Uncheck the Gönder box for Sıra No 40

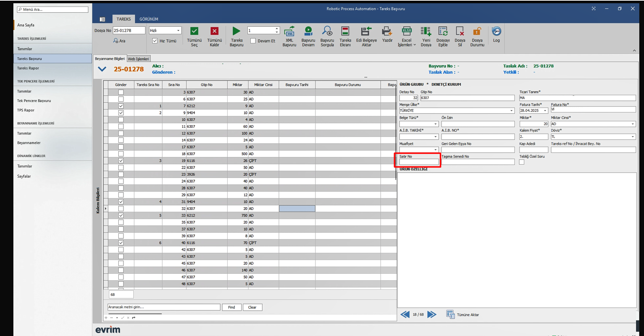[x=121, y=243]
